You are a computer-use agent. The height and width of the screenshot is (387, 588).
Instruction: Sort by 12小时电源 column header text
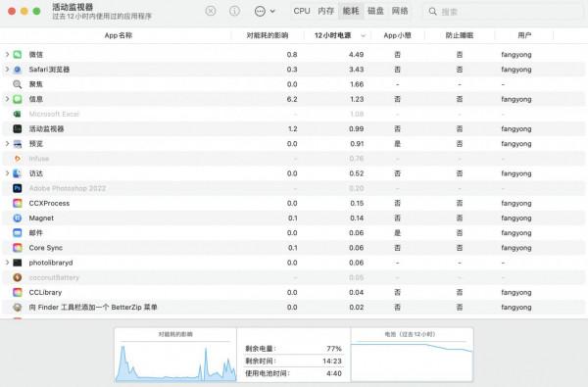[333, 35]
